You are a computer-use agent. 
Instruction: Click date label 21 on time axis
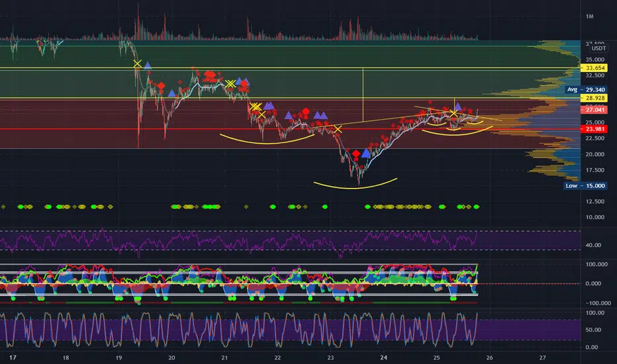point(224,357)
